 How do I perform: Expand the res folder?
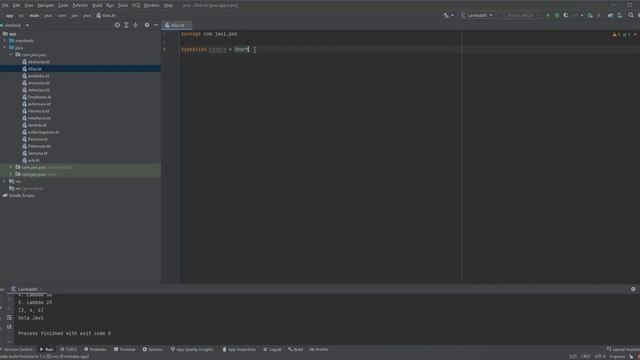coord(4,181)
